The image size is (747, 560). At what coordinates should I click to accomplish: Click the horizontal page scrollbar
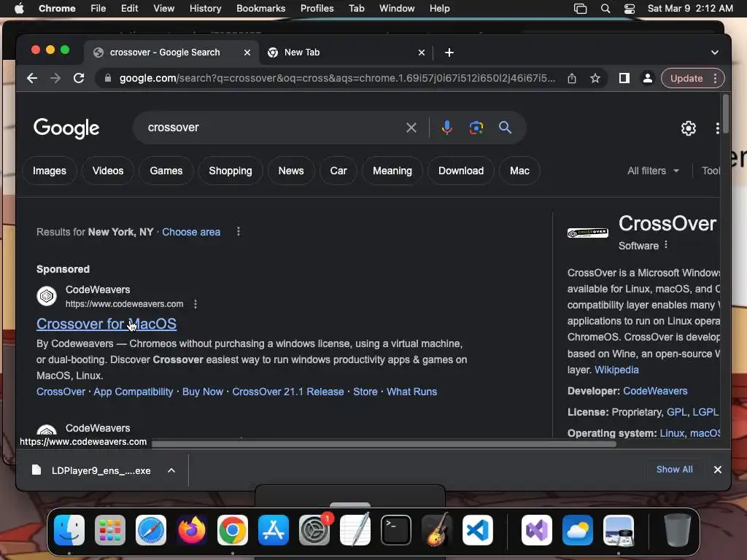[x=384, y=444]
